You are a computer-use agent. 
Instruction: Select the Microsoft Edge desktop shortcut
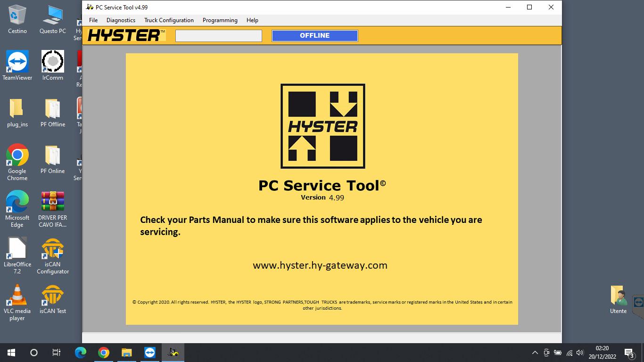pos(17,209)
